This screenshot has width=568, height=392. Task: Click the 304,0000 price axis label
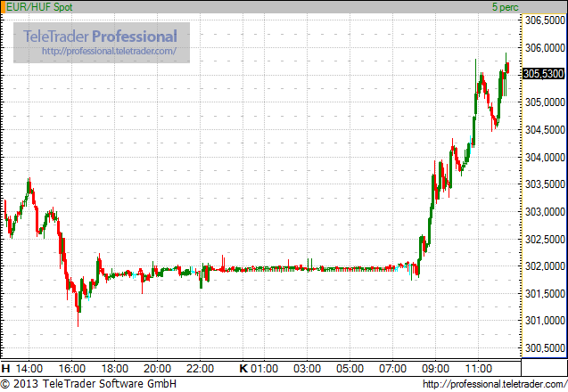click(x=545, y=158)
